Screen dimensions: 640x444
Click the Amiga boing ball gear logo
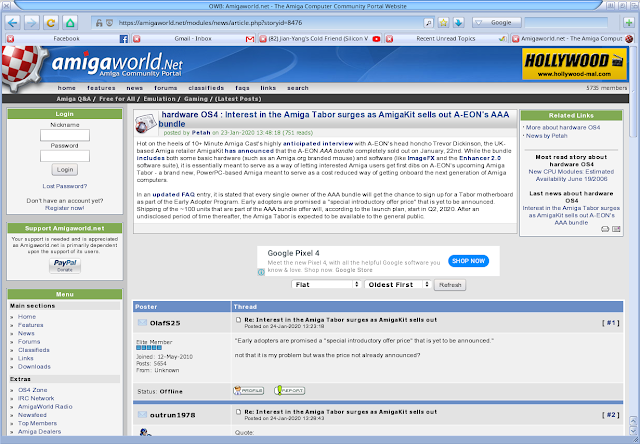click(22, 67)
